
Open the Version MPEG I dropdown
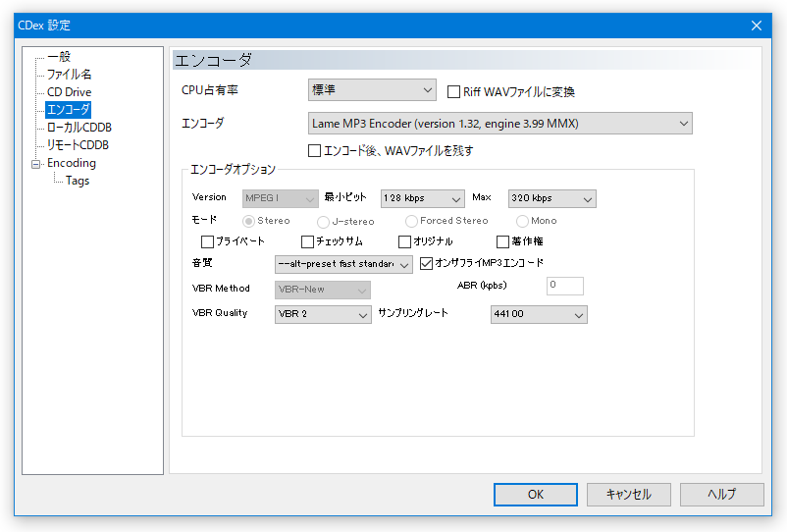point(280,198)
